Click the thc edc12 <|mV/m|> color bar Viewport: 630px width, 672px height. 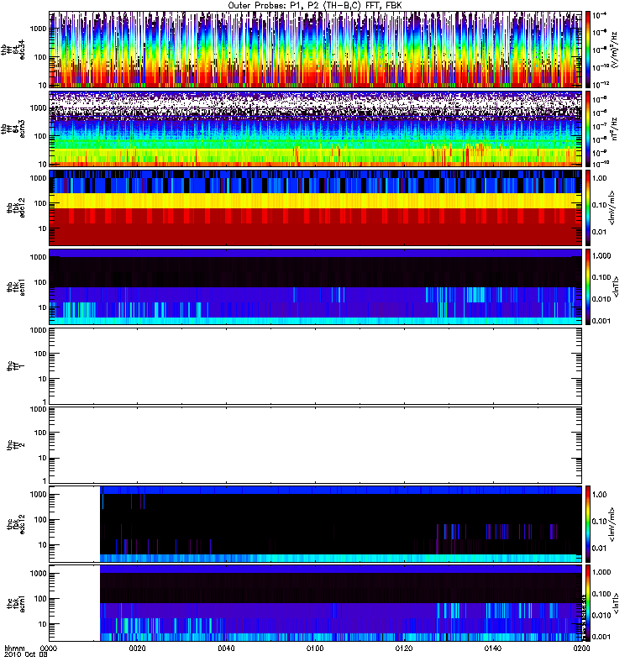pyautogui.click(x=588, y=523)
